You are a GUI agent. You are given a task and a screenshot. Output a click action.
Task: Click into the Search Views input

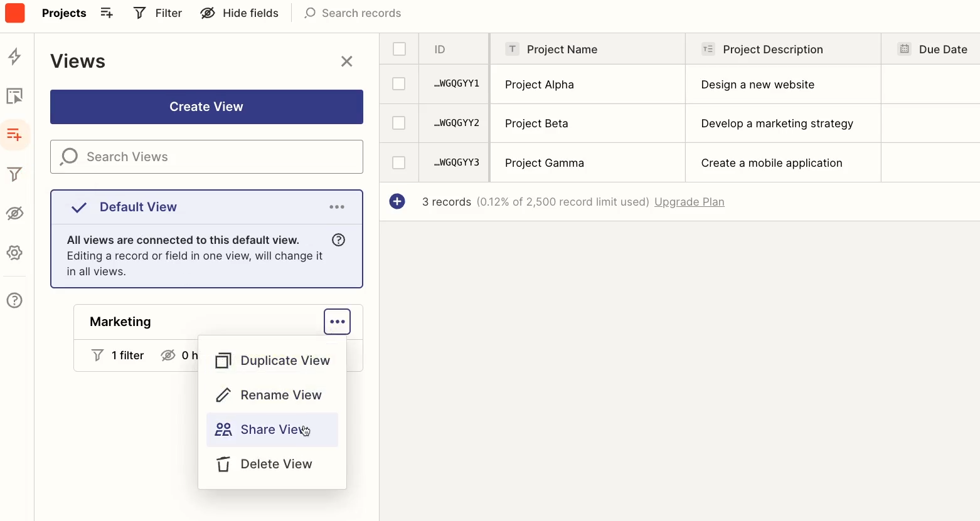pyautogui.click(x=206, y=157)
